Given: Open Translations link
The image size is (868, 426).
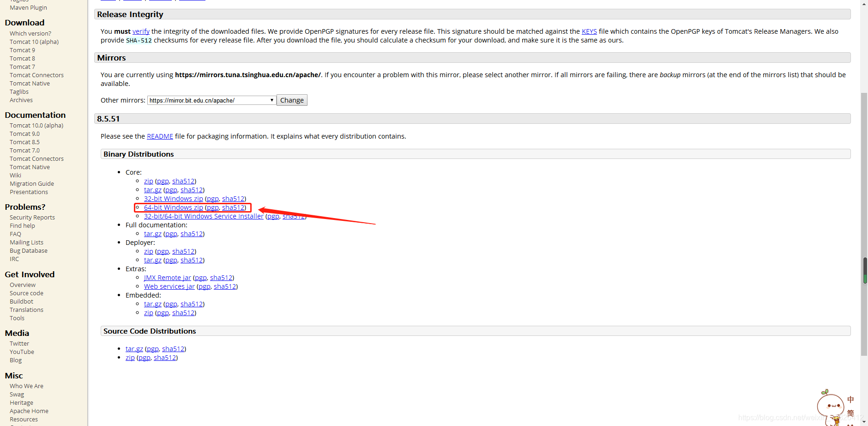Looking at the screenshot, I should pyautogui.click(x=26, y=310).
